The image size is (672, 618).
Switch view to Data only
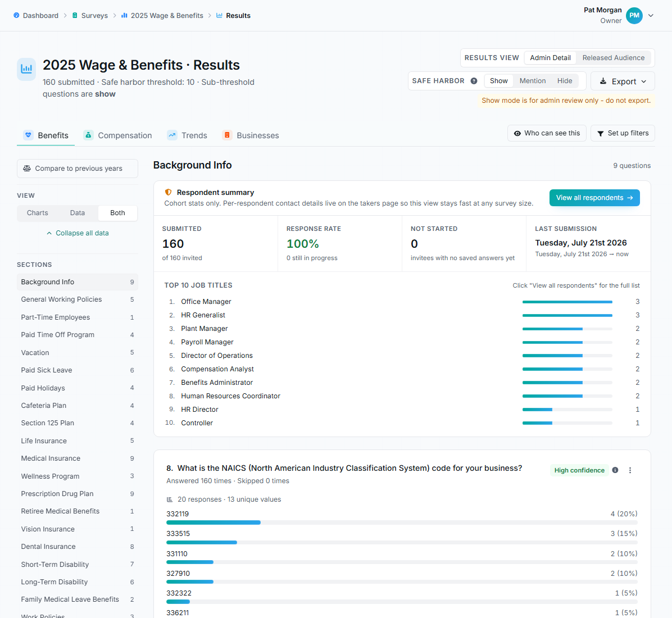[x=78, y=213]
